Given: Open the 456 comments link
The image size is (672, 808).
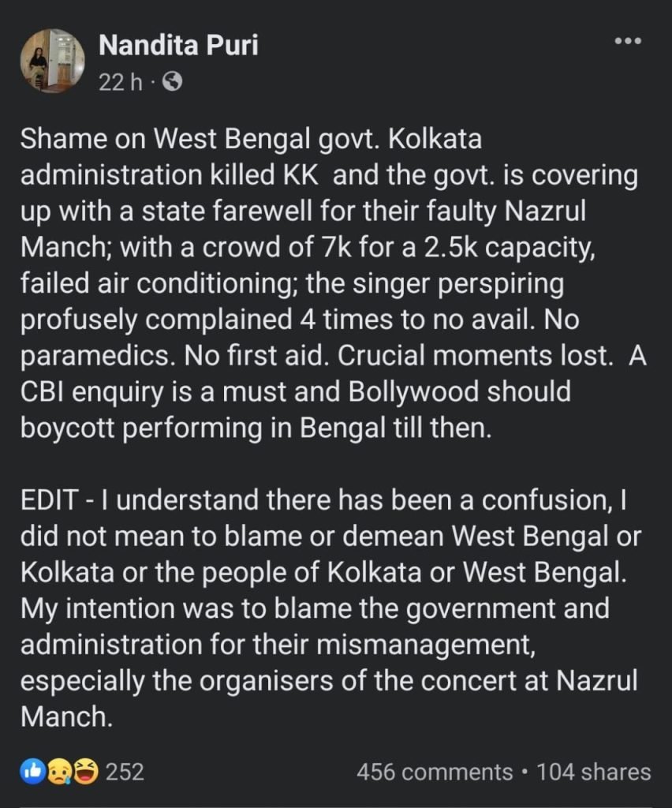Looking at the screenshot, I should [x=434, y=771].
